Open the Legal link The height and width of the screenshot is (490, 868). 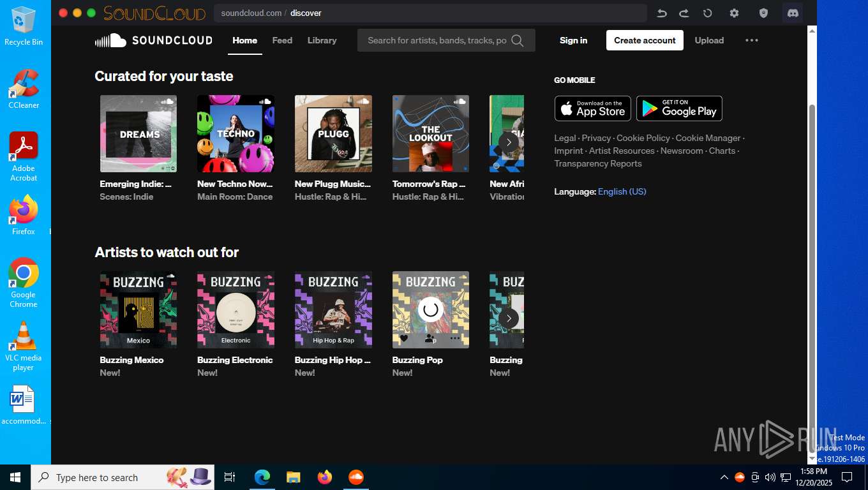[x=565, y=138]
